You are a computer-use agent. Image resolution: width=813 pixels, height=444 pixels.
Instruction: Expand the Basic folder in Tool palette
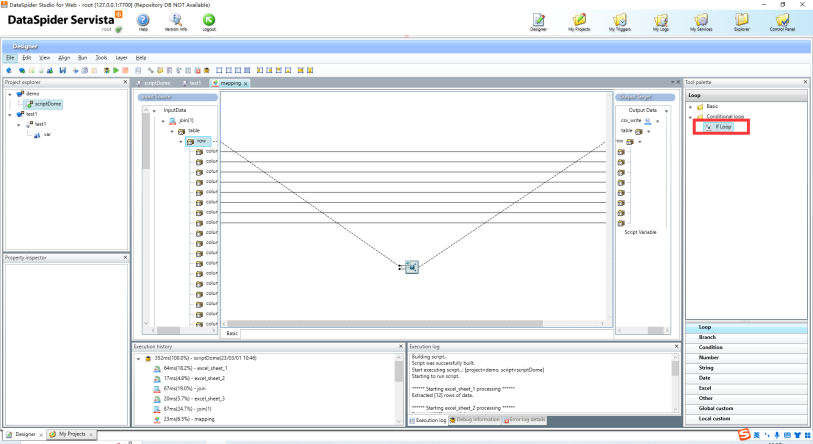[x=691, y=107]
